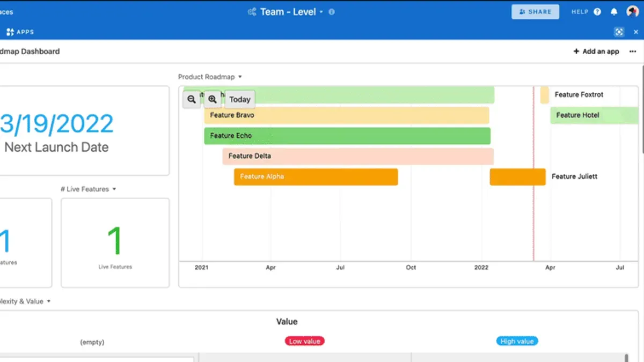Open notifications bell

pos(614,12)
